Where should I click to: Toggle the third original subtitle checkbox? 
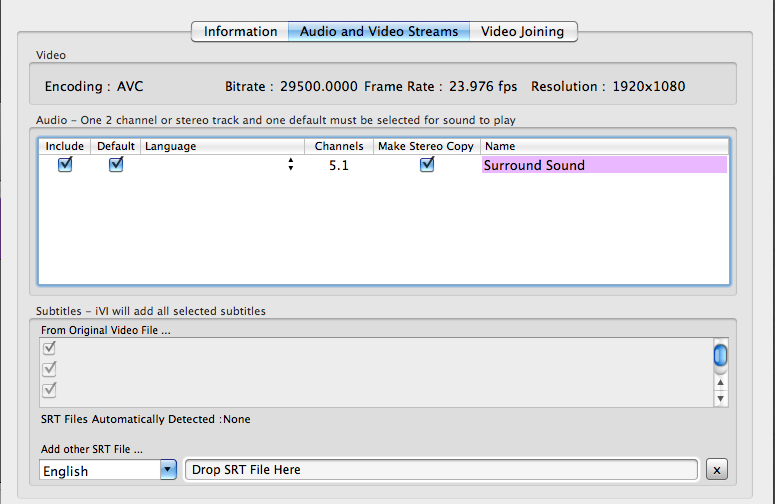click(49, 389)
